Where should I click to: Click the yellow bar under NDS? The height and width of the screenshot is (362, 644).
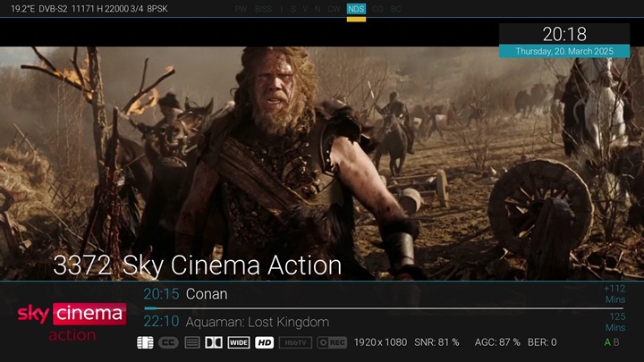(x=356, y=20)
